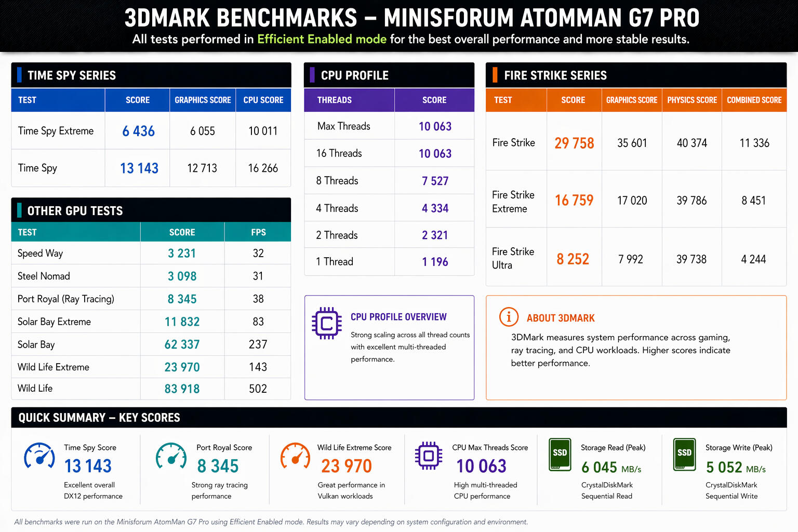Click the Time Spy Extreme graphics score 6 055
The image size is (798, 532).
(202, 131)
